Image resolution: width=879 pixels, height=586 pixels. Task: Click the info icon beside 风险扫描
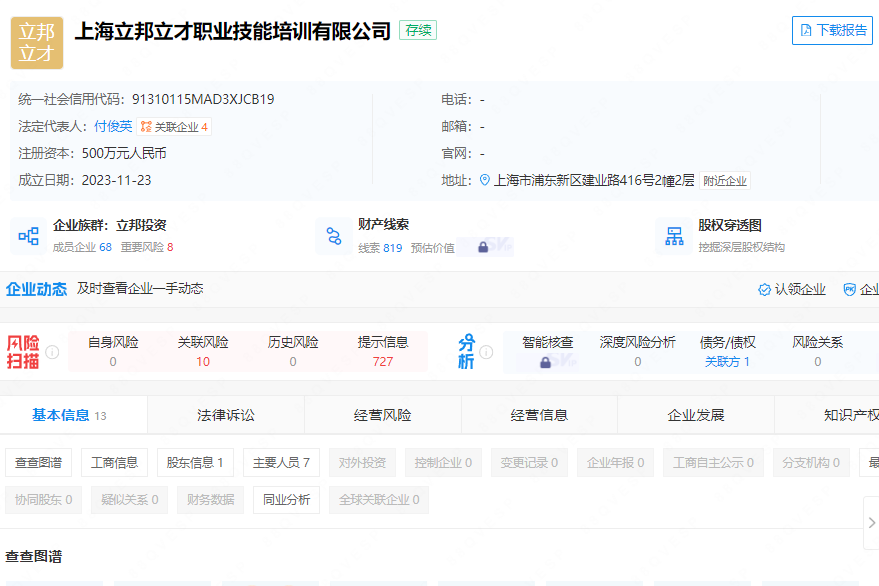point(52,352)
